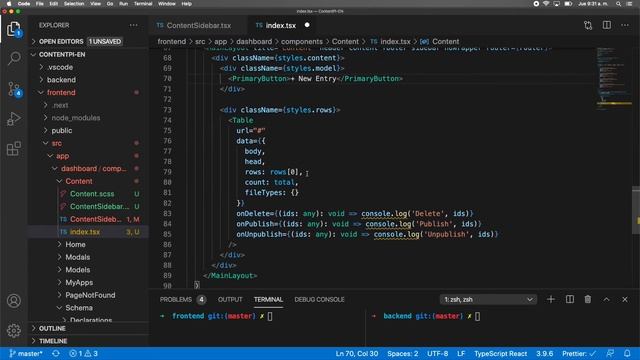The height and width of the screenshot is (360, 640).
Task: Open editor more actions ellipsis
Action: coord(625,25)
